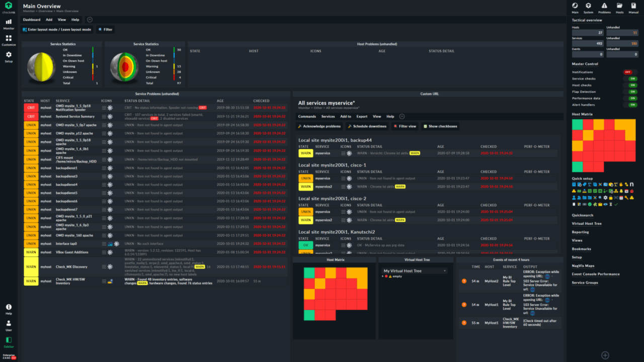Click Acknowledge problems button

[x=319, y=126]
